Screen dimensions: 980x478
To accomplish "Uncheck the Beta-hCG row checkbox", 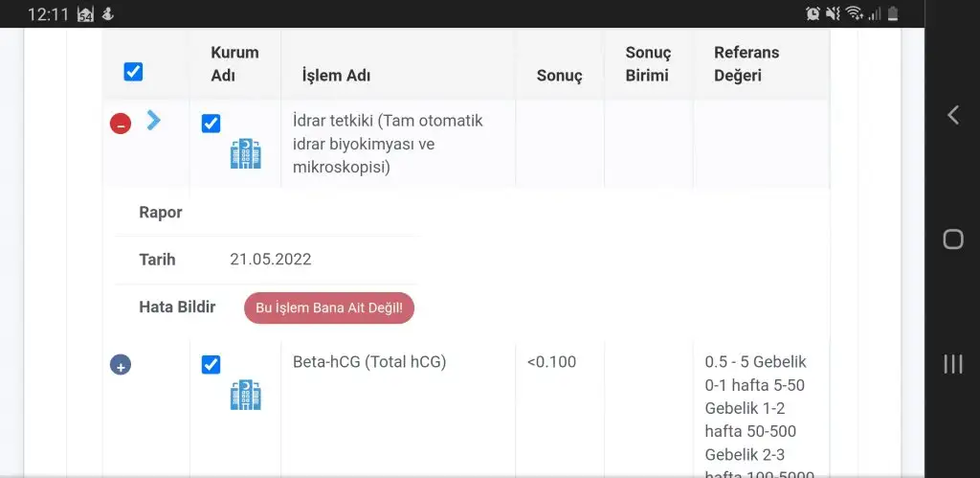I will (x=211, y=365).
